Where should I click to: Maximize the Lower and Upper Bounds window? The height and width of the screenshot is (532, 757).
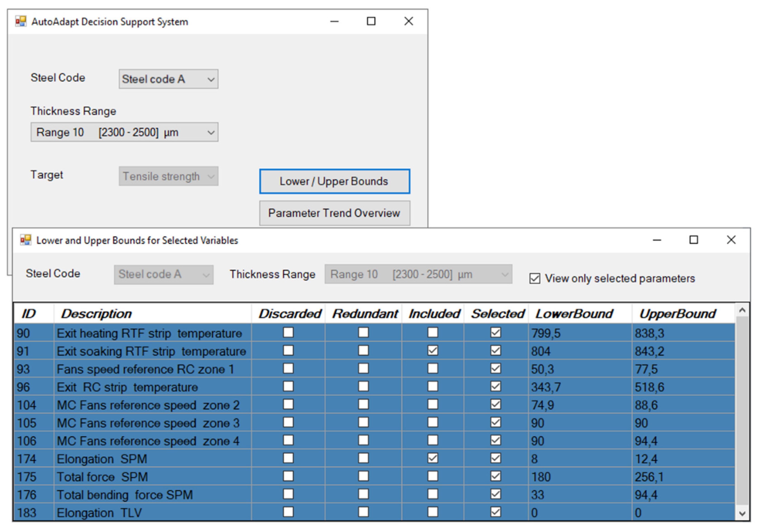pos(694,240)
